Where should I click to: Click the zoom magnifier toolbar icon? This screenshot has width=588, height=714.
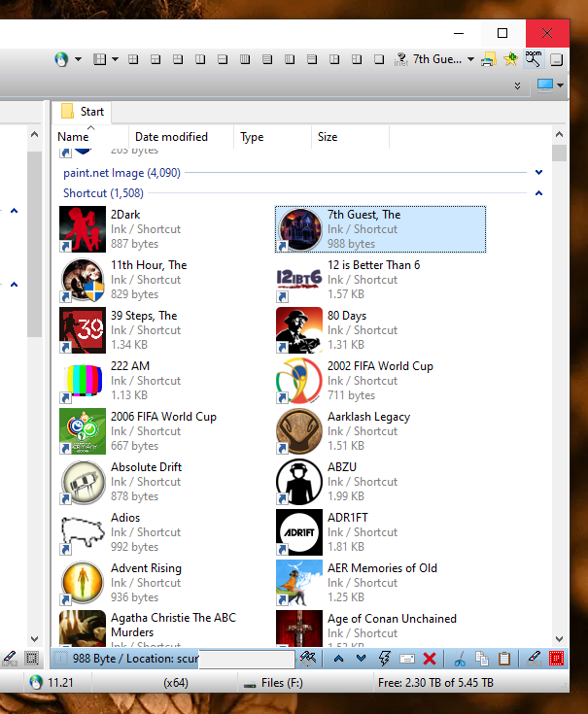(x=534, y=59)
